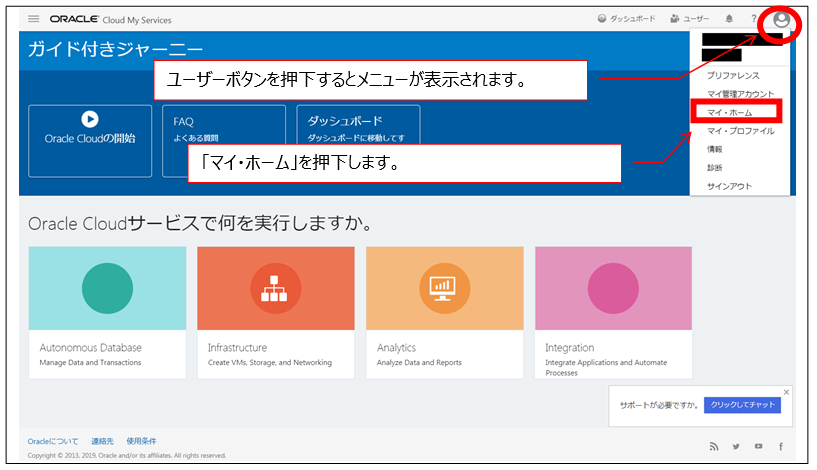Click the サポートが必要ですか text
817x470 pixels.
[659, 405]
